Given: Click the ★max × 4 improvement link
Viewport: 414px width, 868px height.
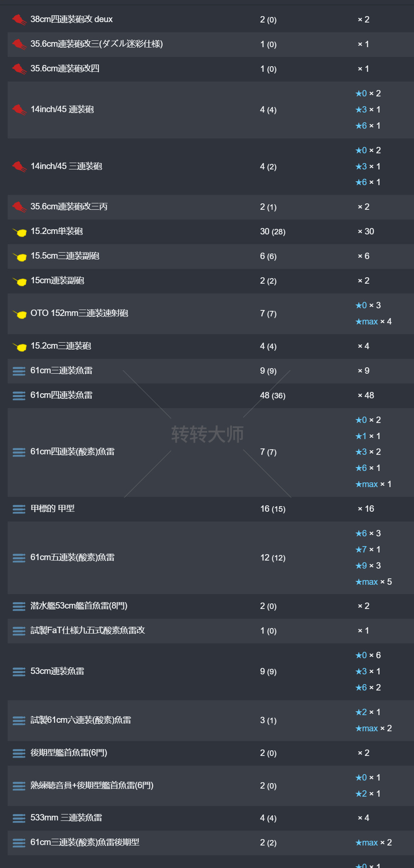Looking at the screenshot, I should pos(373,321).
